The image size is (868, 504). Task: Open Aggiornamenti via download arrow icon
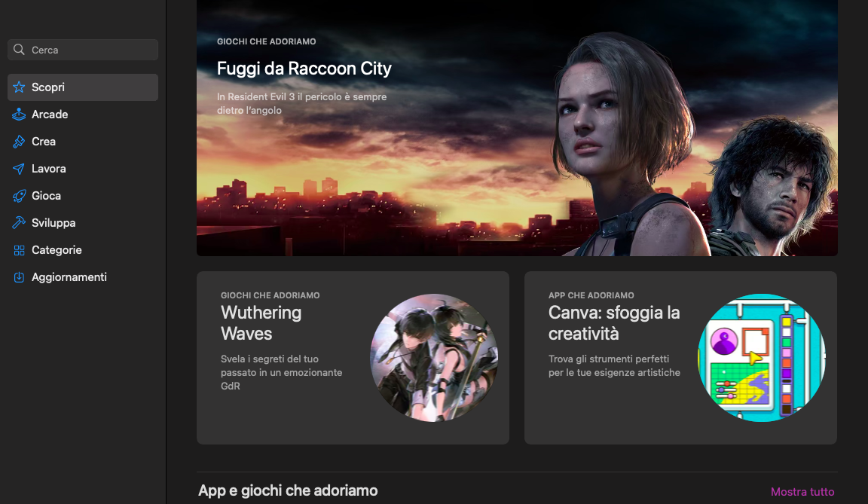19,277
